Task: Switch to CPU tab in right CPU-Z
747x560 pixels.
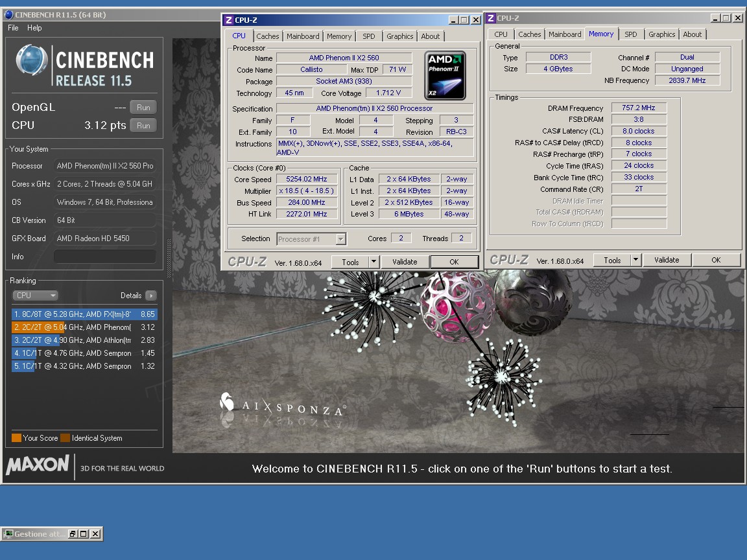Action: click(x=501, y=34)
